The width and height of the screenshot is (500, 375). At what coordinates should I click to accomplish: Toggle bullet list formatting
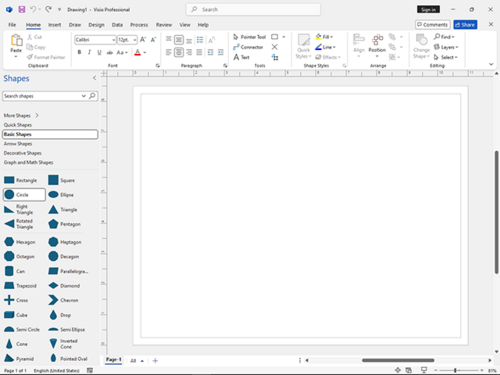[200, 40]
